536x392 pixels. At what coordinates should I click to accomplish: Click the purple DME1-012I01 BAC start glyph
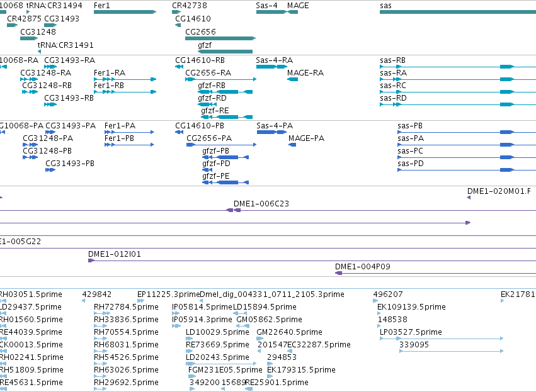coord(91,260)
